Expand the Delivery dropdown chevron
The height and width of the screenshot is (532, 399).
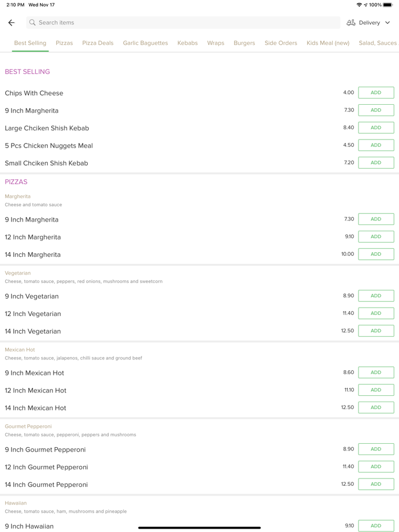(x=388, y=23)
